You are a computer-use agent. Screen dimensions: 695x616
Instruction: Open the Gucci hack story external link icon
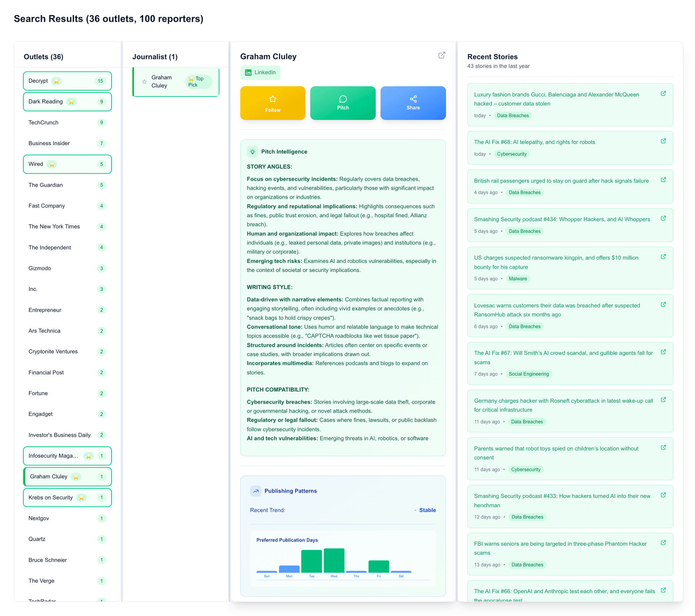[x=663, y=93]
